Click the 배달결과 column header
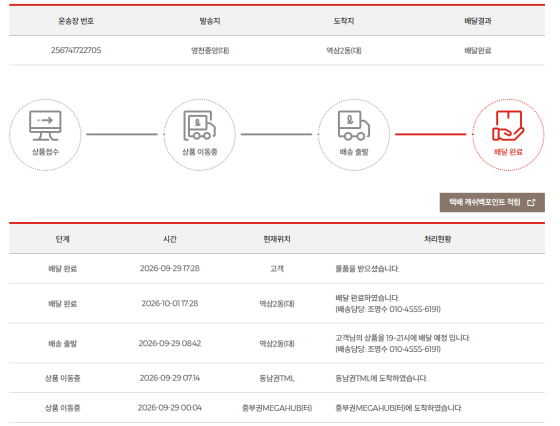Viewport: 560px width, 426px height. point(478,21)
